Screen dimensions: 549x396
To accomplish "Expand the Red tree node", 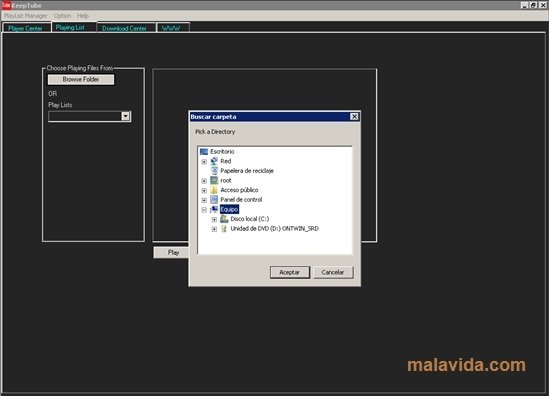I will 204,161.
